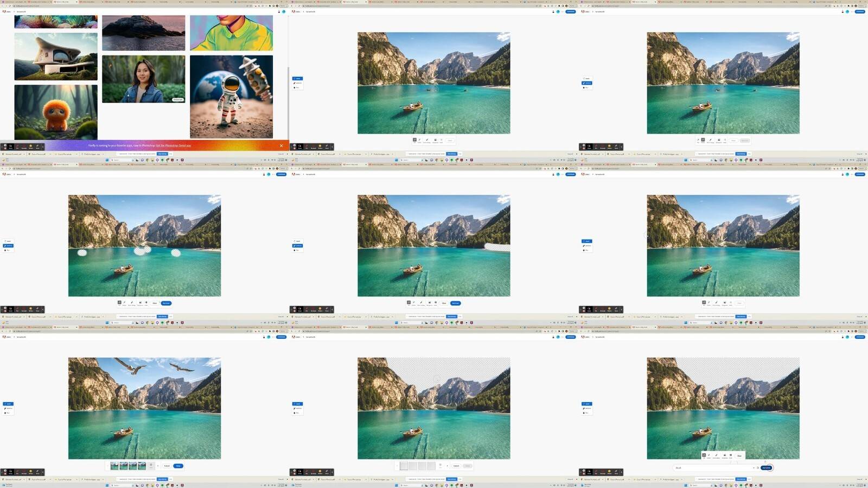This screenshot has width=868, height=488.
Task: Open the 'Get the Photoshop (beta) app' link
Action: click(x=173, y=145)
